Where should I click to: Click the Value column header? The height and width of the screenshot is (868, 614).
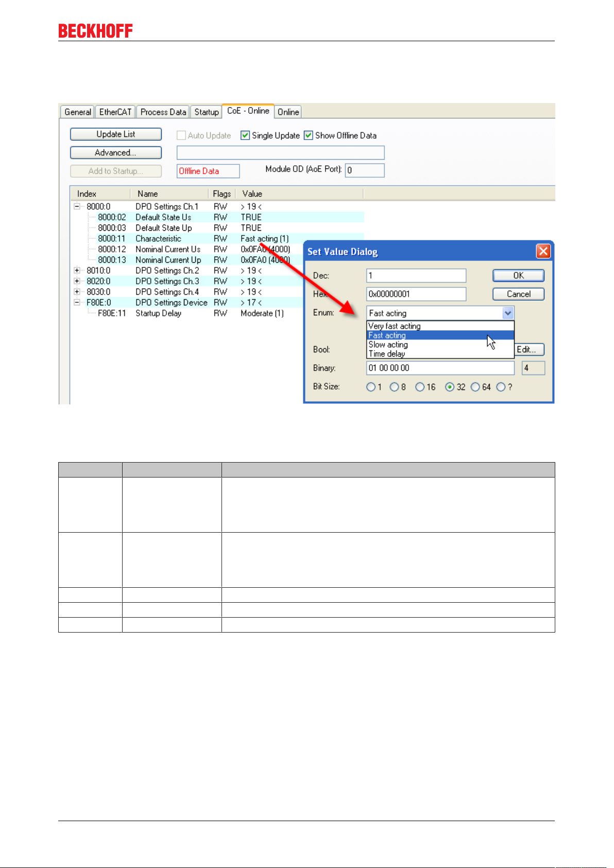tap(299, 194)
